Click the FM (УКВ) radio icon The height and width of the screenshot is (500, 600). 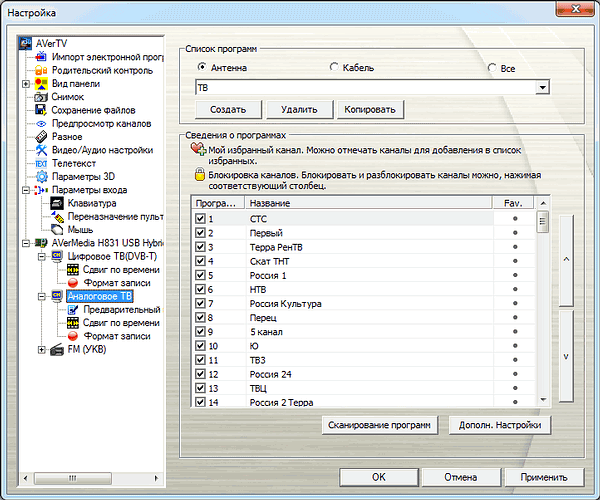pyautogui.click(x=57, y=349)
